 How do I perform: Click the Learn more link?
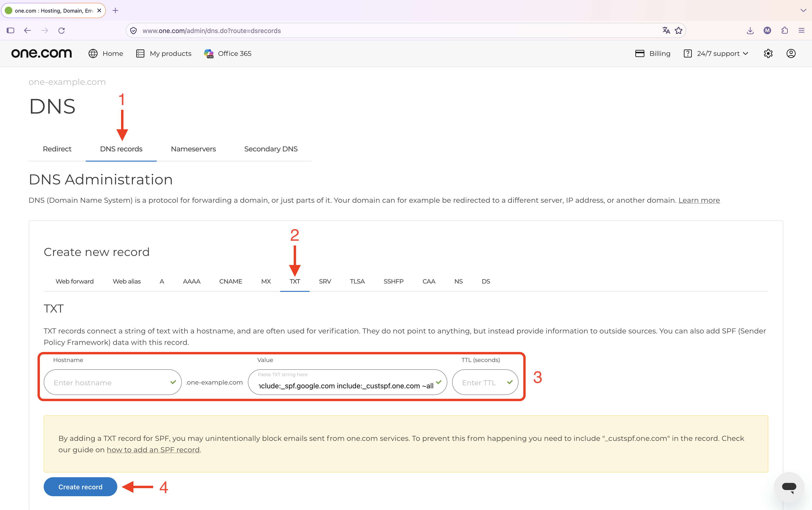click(699, 200)
